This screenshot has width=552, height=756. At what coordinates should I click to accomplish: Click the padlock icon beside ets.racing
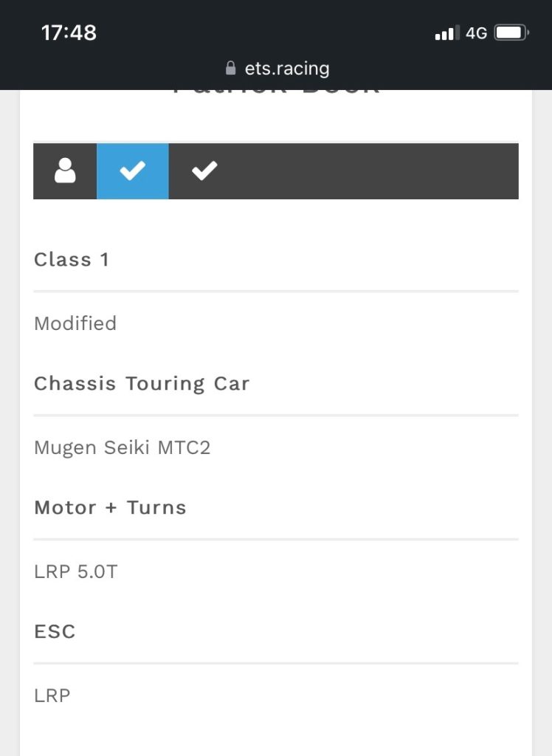tap(229, 69)
